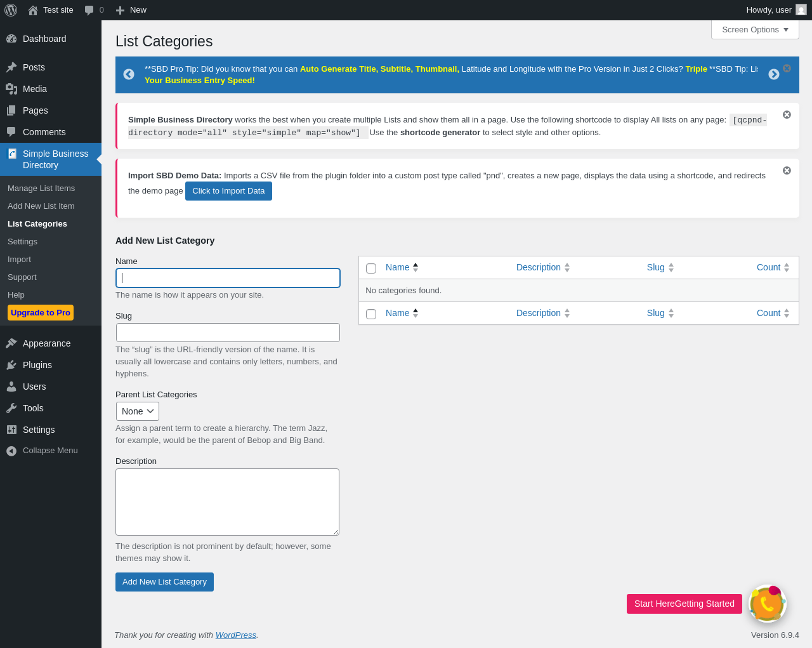
Task: Click the Simple Business Directory plugin icon
Action: click(12, 154)
